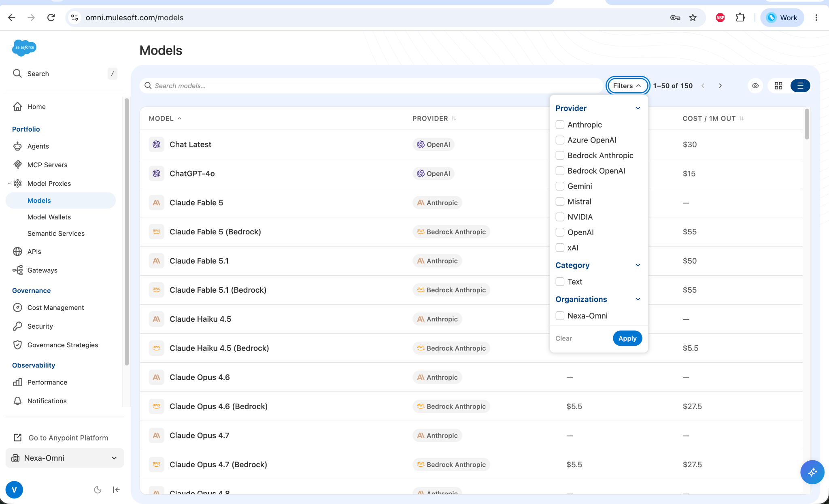Collapse the Organizations filter section

[638, 299]
